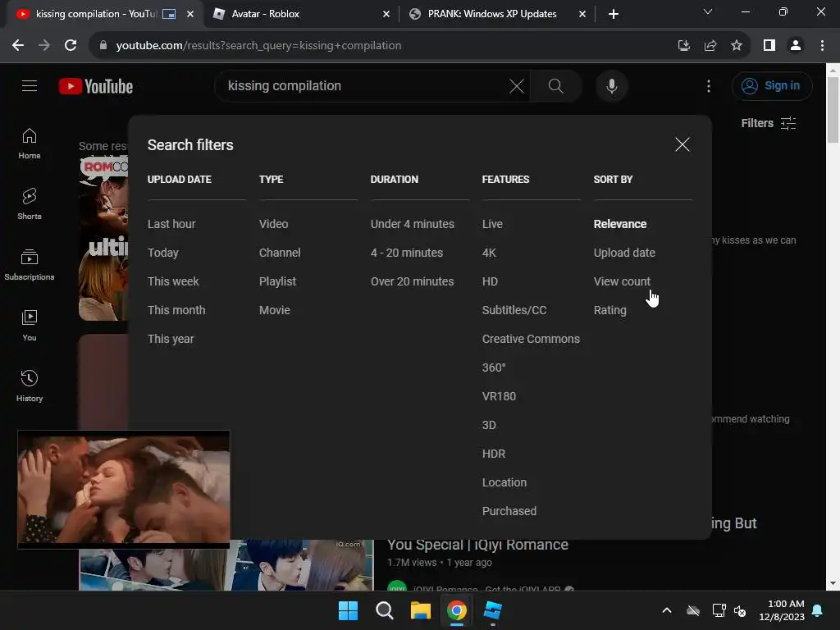Open File Explorer from the taskbar
Image resolution: width=840 pixels, height=630 pixels.
pyautogui.click(x=421, y=610)
